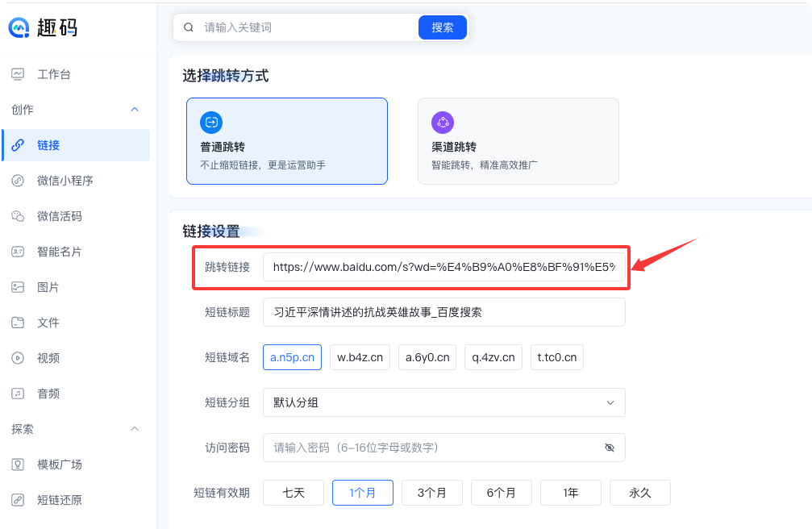Choose domain a.6y0.cn
Image resolution: width=812 pixels, height=529 pixels.
point(426,357)
